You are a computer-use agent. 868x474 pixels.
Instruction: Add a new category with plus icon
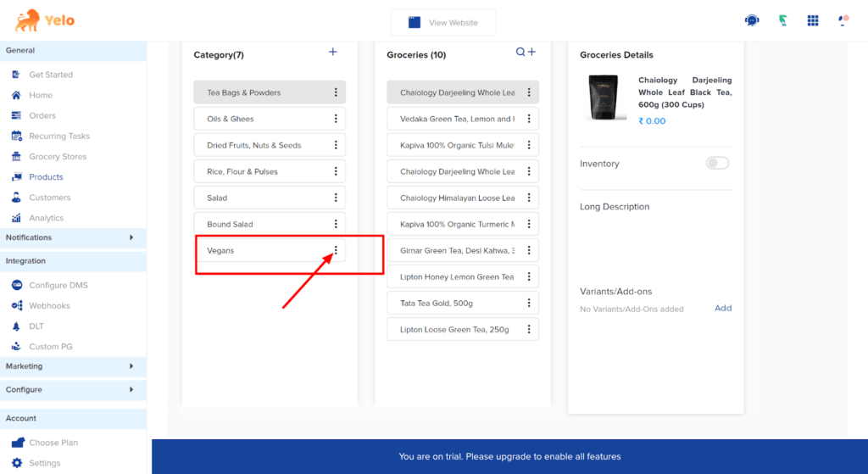(x=332, y=52)
